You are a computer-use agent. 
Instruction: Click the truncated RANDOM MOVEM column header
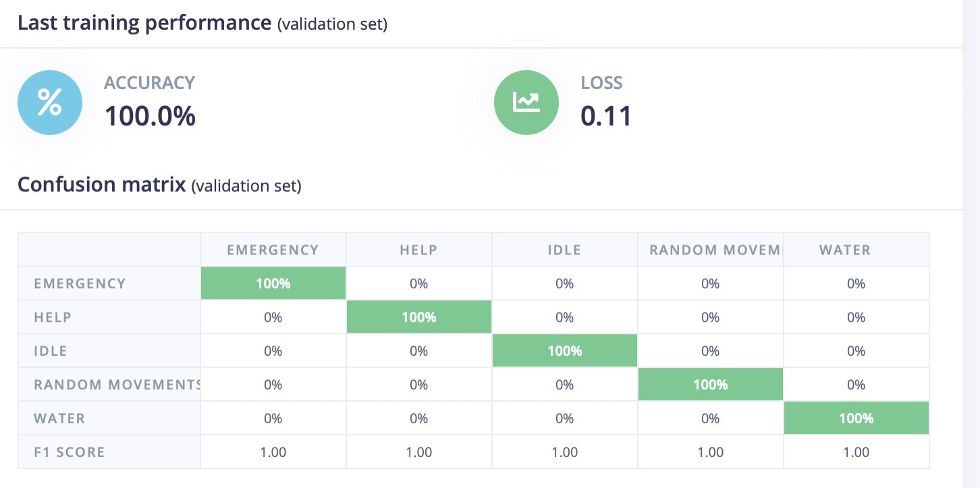point(710,250)
